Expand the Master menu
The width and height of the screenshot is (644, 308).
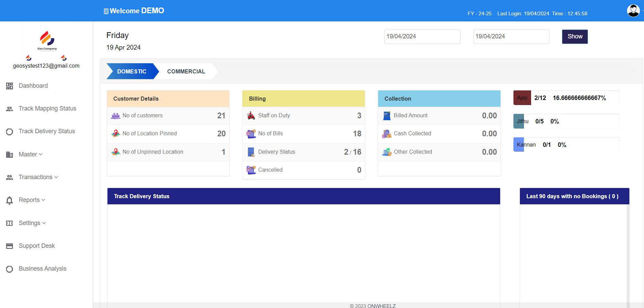30,154
